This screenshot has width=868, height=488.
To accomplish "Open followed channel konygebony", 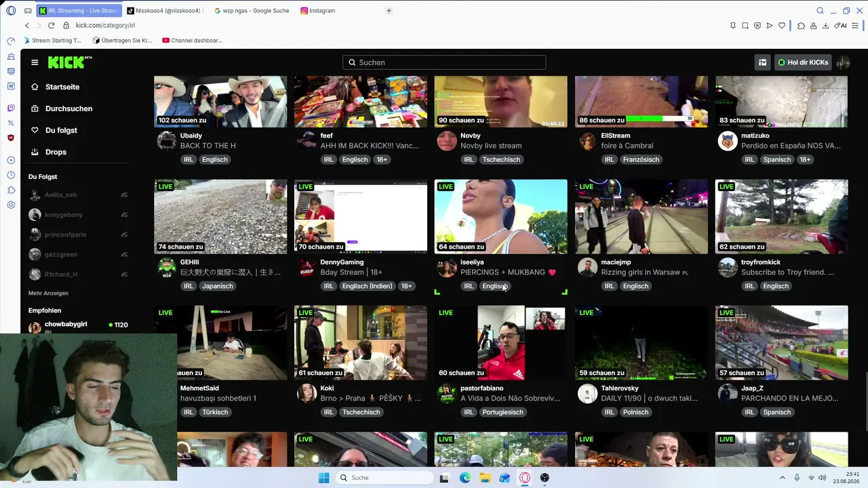I will click(x=79, y=215).
